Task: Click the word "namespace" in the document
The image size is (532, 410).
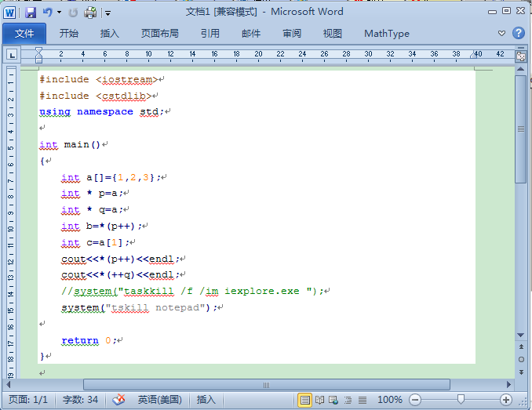Action: pos(105,112)
